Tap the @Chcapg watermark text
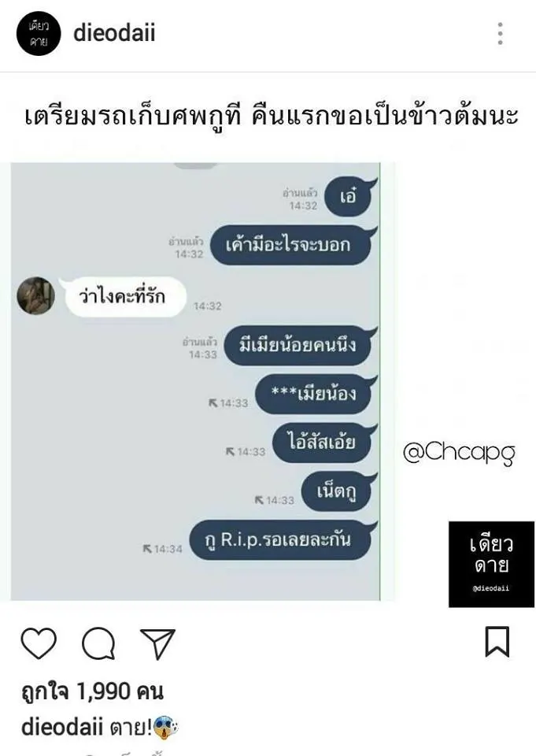The height and width of the screenshot is (756, 536). point(459,453)
